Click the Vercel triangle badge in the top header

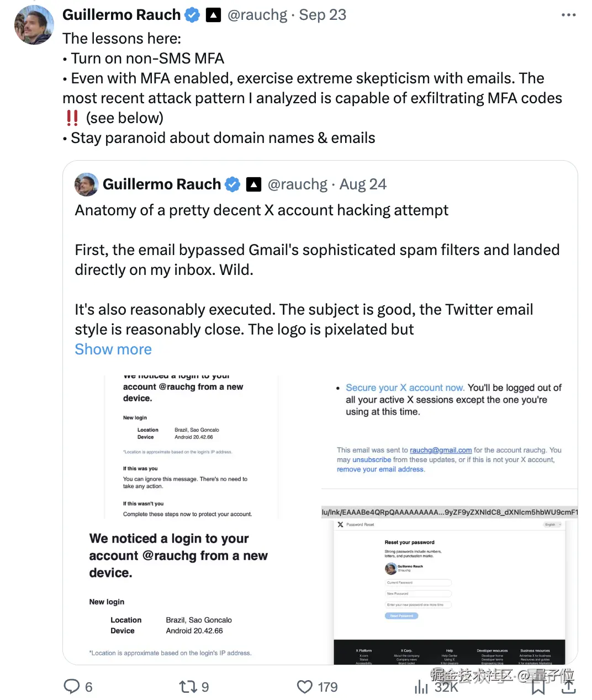tap(213, 15)
